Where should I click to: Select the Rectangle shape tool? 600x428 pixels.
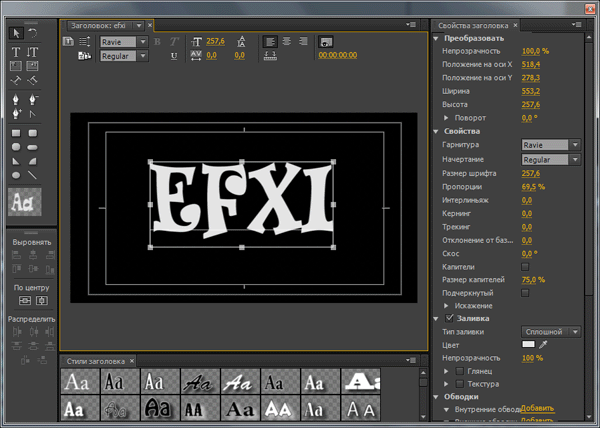pyautogui.click(x=16, y=133)
